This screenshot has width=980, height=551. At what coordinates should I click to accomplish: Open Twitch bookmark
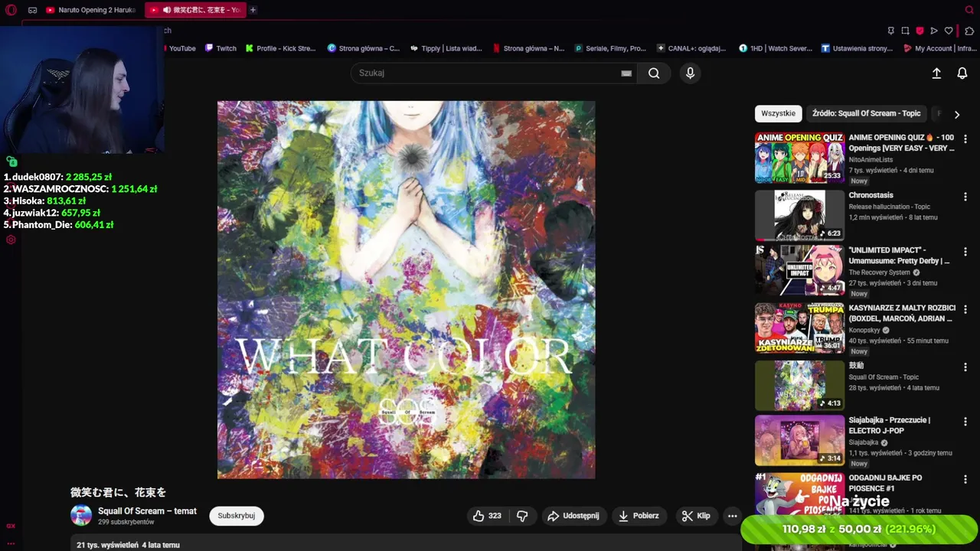[x=220, y=48]
